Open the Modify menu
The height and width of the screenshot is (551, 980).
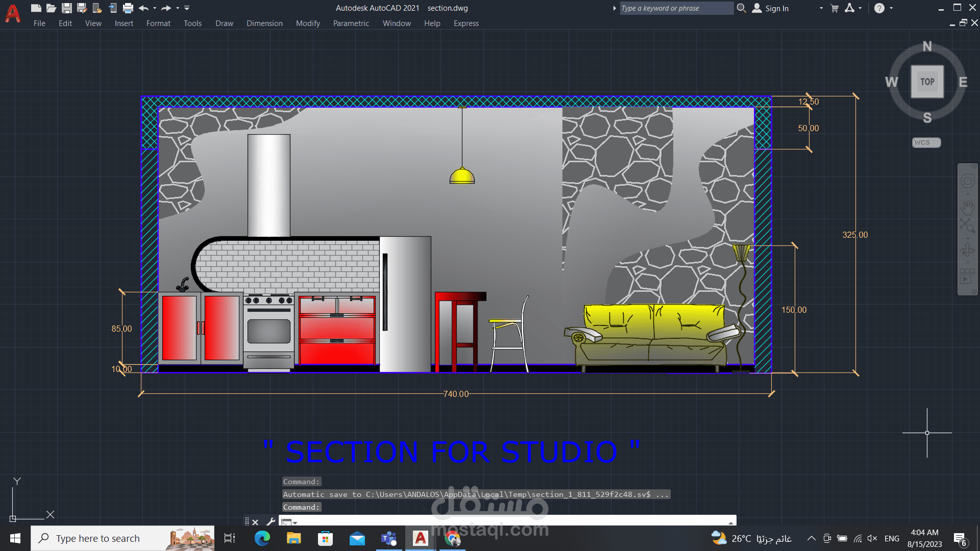click(x=308, y=23)
